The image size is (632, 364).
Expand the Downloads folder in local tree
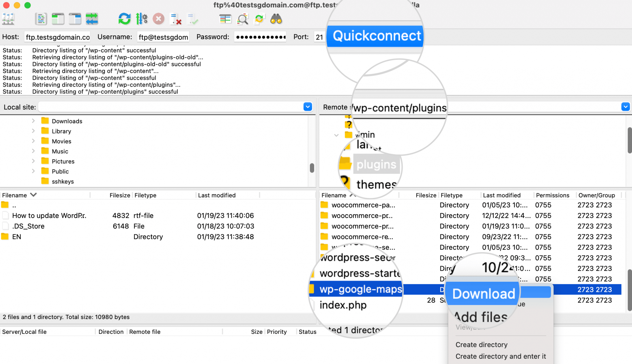(33, 121)
